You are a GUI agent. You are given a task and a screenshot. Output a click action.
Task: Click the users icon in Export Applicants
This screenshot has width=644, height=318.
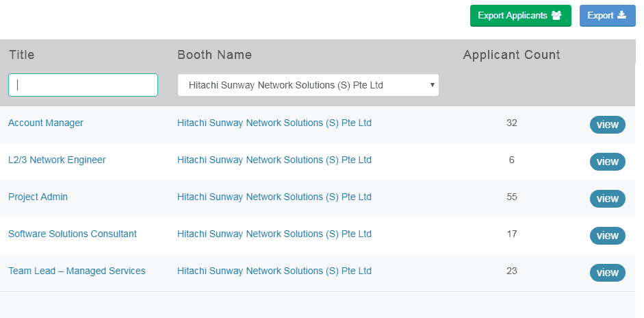tap(556, 16)
